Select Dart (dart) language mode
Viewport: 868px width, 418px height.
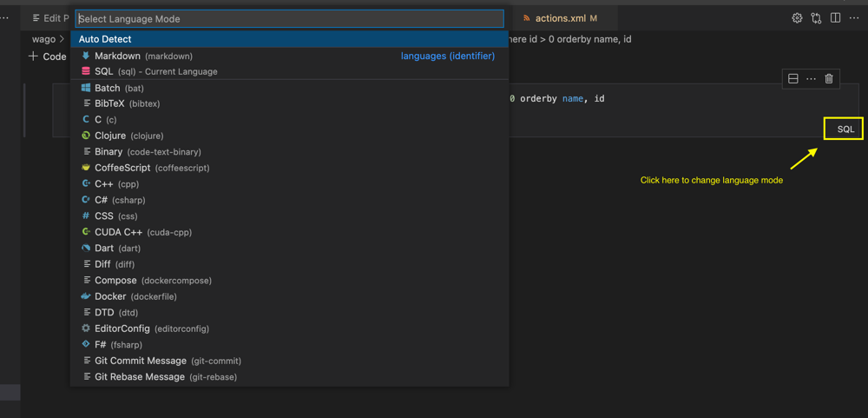pyautogui.click(x=290, y=248)
